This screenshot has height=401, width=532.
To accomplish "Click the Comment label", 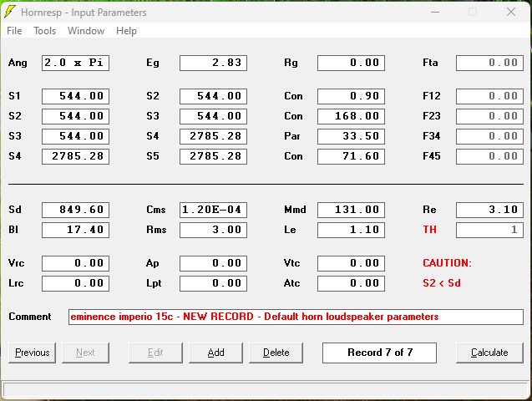I will coord(30,317).
